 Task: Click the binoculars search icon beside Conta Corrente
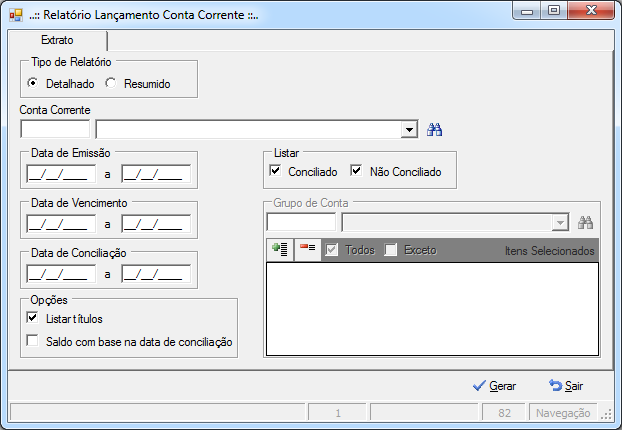click(x=434, y=130)
